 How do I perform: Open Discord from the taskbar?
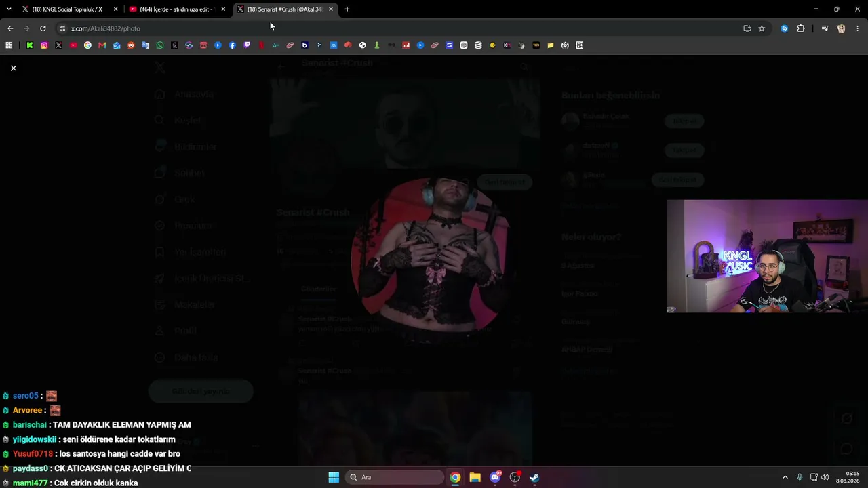point(495,477)
